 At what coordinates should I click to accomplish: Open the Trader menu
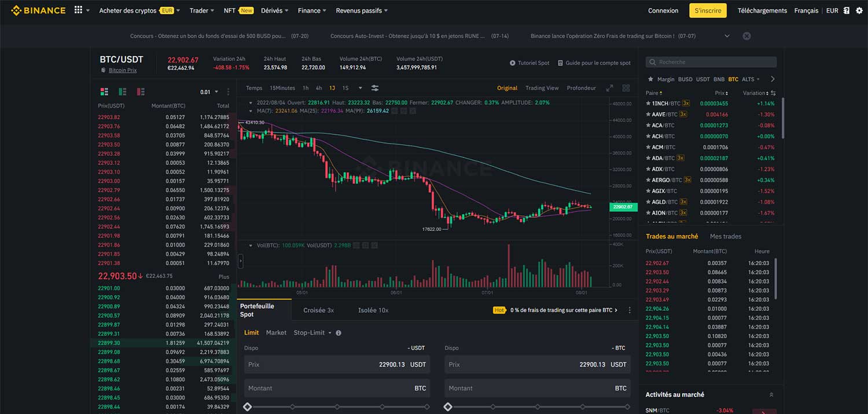coord(202,10)
